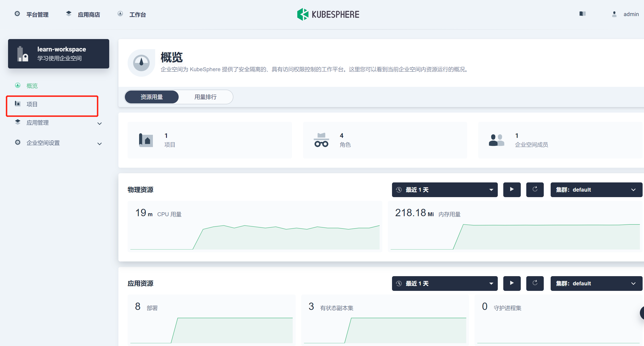Toggle the theme switcher in top bar

point(583,14)
